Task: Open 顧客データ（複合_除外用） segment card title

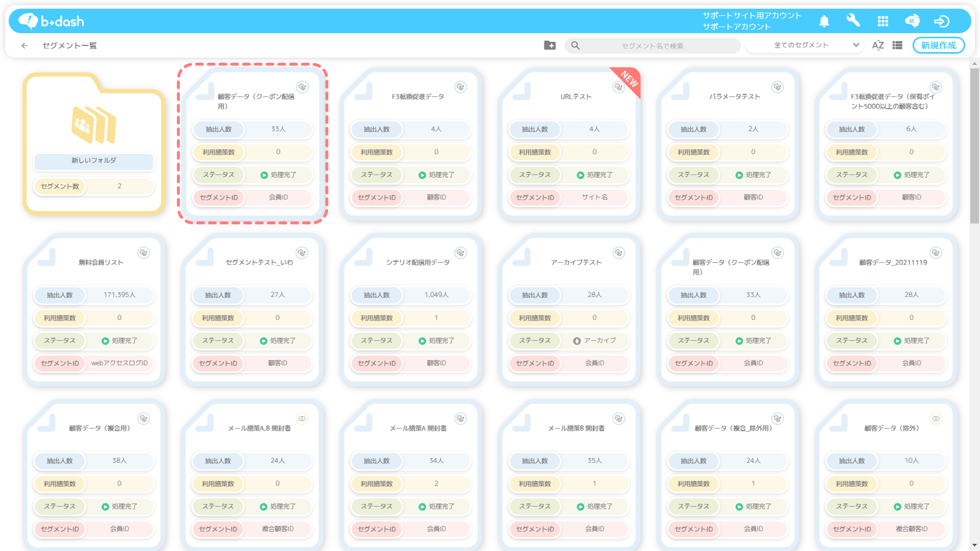Action: point(735,428)
